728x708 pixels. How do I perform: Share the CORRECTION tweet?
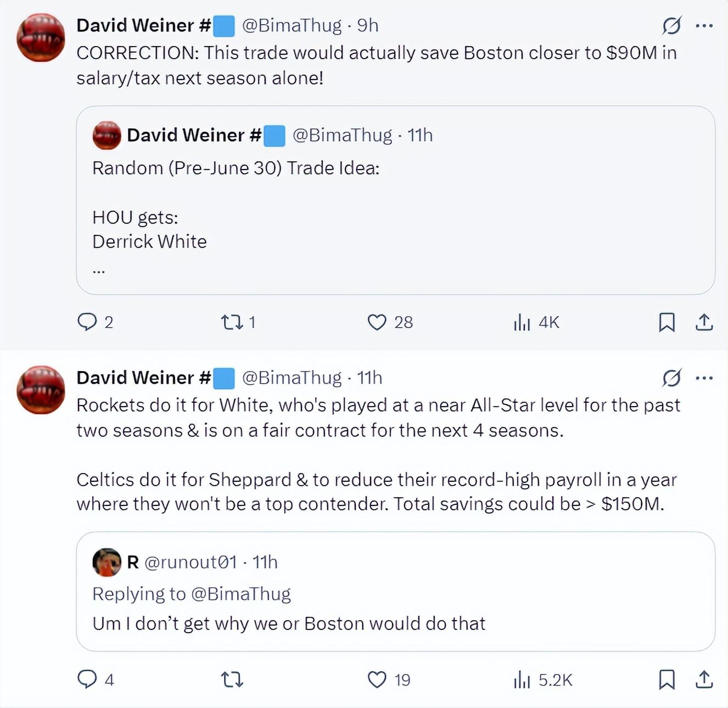pos(704,322)
